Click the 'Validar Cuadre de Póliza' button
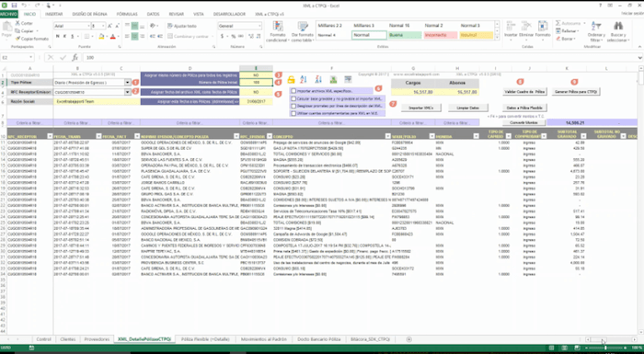This screenshot has height=354, width=644. pos(525,92)
